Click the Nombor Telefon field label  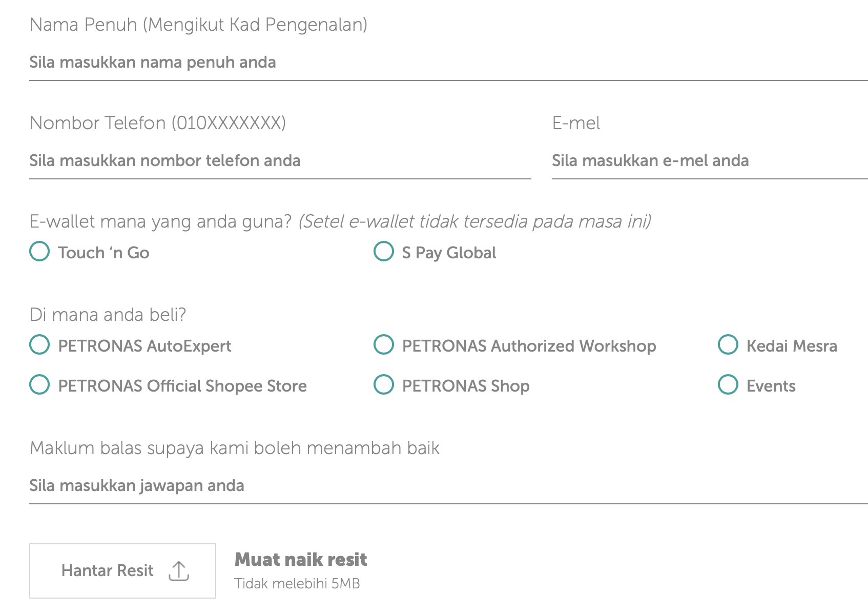(x=158, y=123)
